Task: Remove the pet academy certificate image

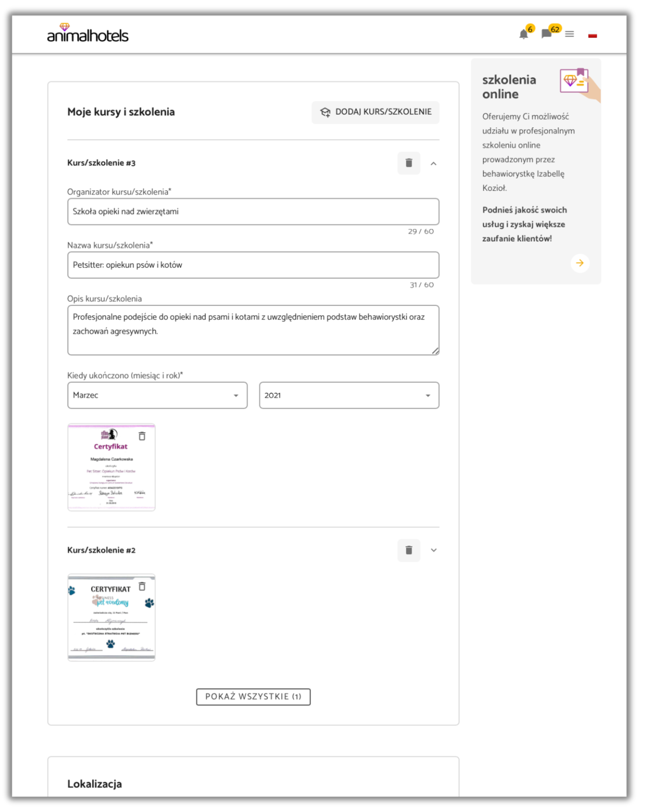Action: click(142, 586)
